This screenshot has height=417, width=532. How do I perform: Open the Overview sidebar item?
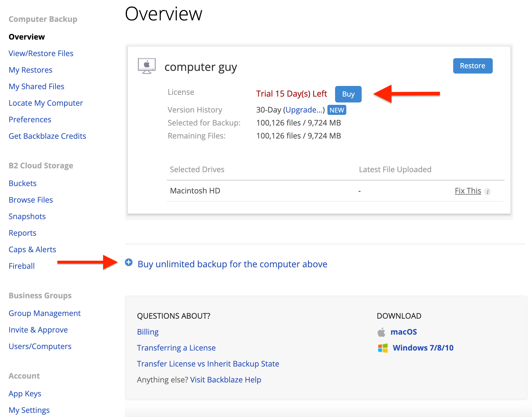27,37
